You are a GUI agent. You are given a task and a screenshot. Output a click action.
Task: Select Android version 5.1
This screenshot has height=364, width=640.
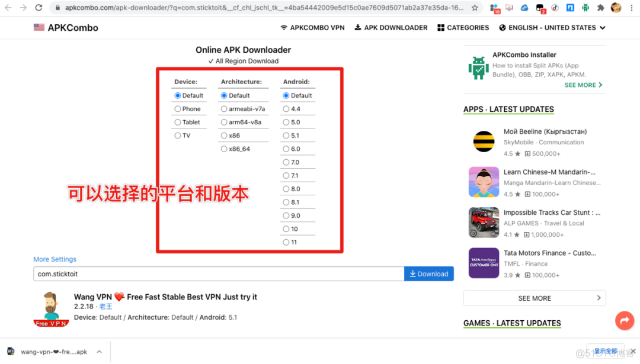tap(286, 136)
